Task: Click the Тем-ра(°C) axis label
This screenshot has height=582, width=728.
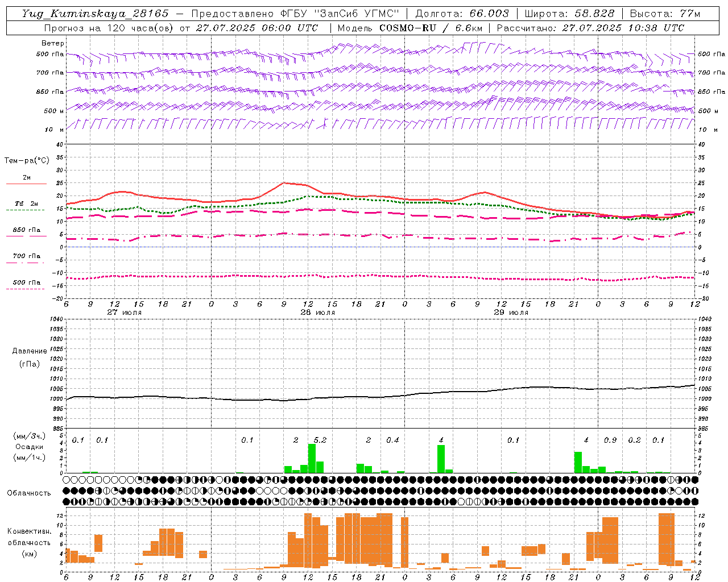Action: (27, 161)
